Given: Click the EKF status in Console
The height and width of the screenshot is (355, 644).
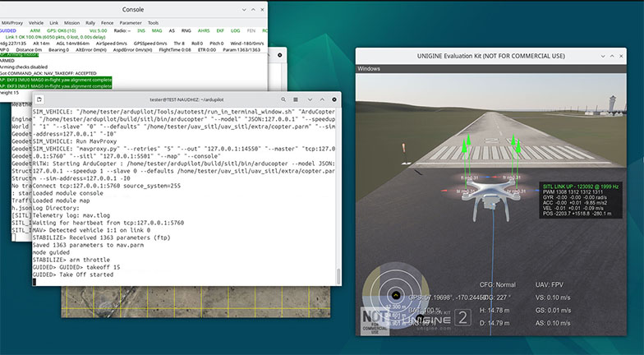Looking at the screenshot, I should (220, 31).
